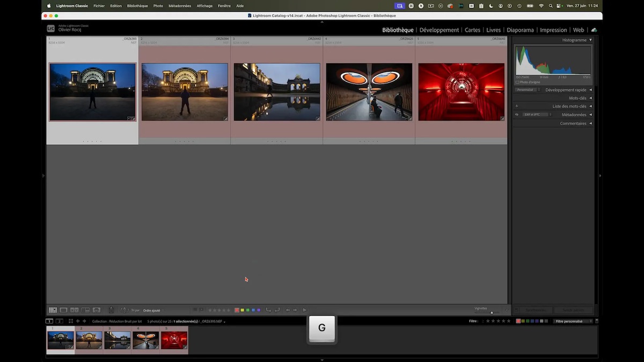Click the Painter spray can tool
The image size is (644, 362).
click(111, 310)
